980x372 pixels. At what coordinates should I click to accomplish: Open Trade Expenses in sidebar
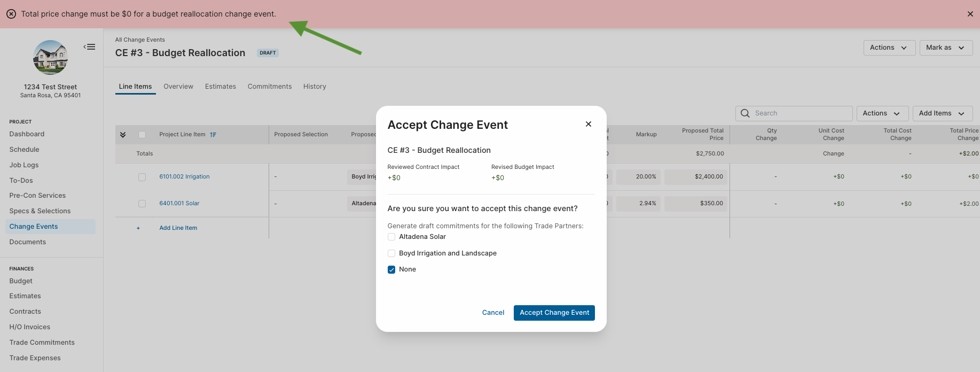tap(35, 358)
